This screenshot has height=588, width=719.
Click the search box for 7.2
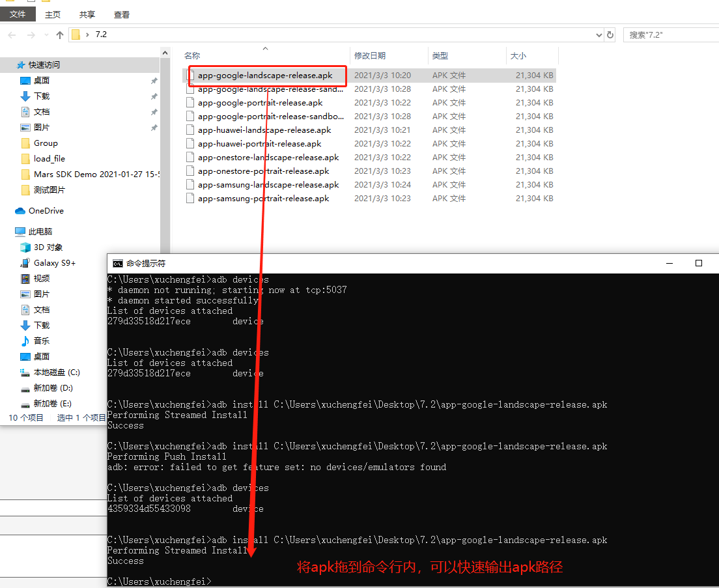(x=671, y=35)
